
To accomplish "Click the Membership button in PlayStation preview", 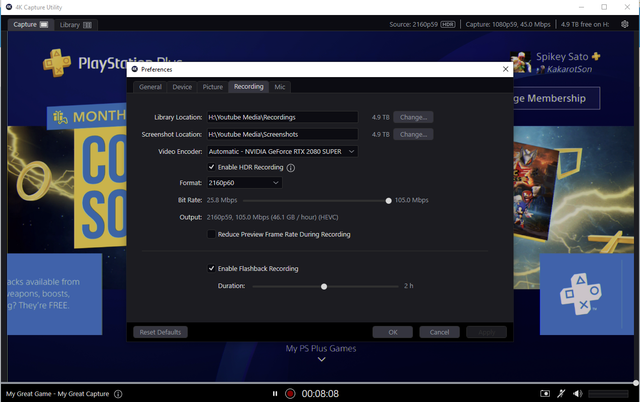I will click(x=556, y=98).
